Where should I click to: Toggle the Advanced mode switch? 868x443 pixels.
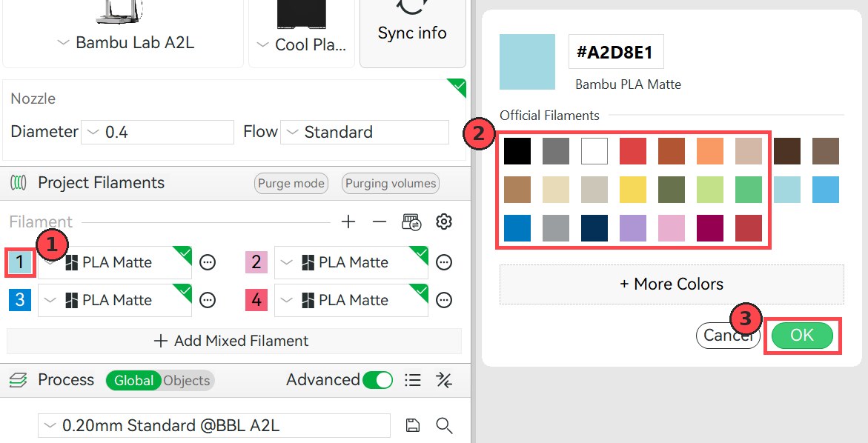[x=377, y=380]
